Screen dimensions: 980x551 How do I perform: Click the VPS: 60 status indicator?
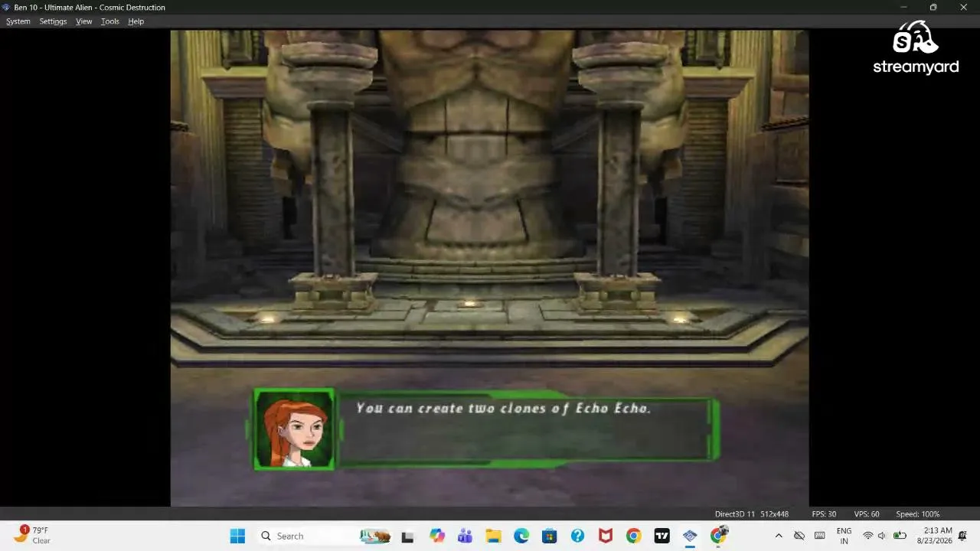tap(867, 514)
